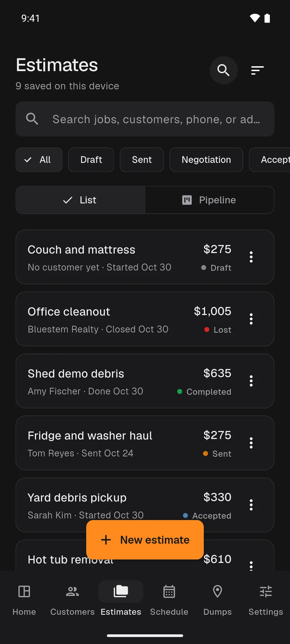This screenshot has width=290, height=644.
Task: Open the Settings sliders icon
Action: 266,591
